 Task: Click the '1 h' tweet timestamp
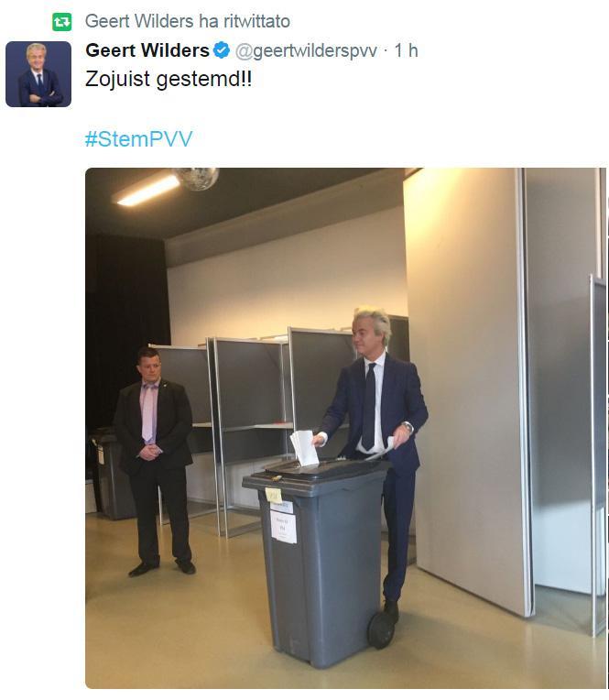tap(406, 50)
